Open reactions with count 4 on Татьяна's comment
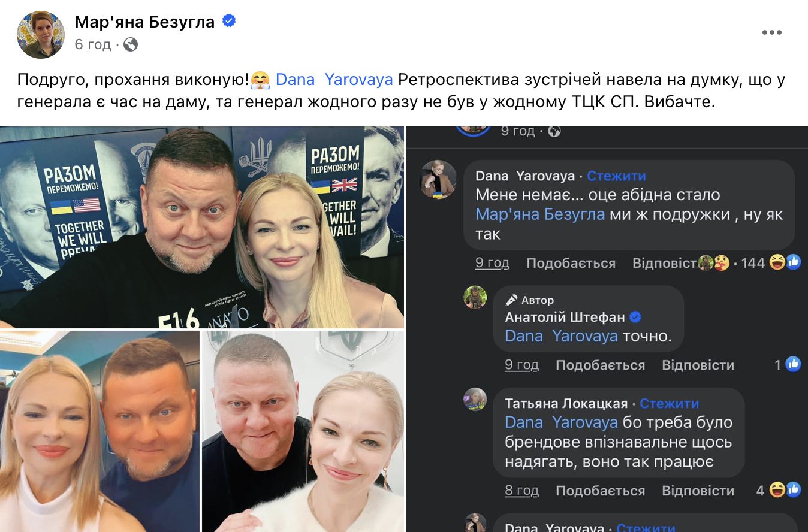This screenshot has width=808, height=532. (x=779, y=490)
